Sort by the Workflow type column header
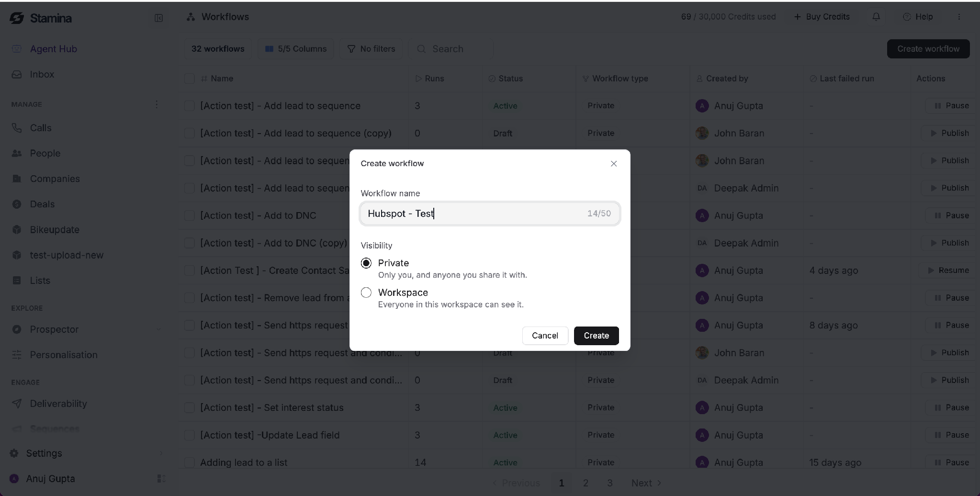This screenshot has width=980, height=496. coord(615,79)
